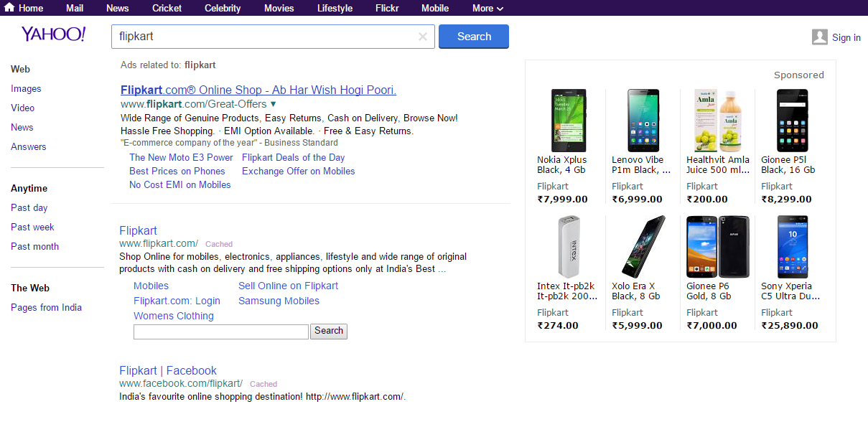Viewport: 868px width, 427px height.
Task: Open the dropdown arrow beside flipkart.com/Great-Offers URL
Action: pyautogui.click(x=271, y=103)
